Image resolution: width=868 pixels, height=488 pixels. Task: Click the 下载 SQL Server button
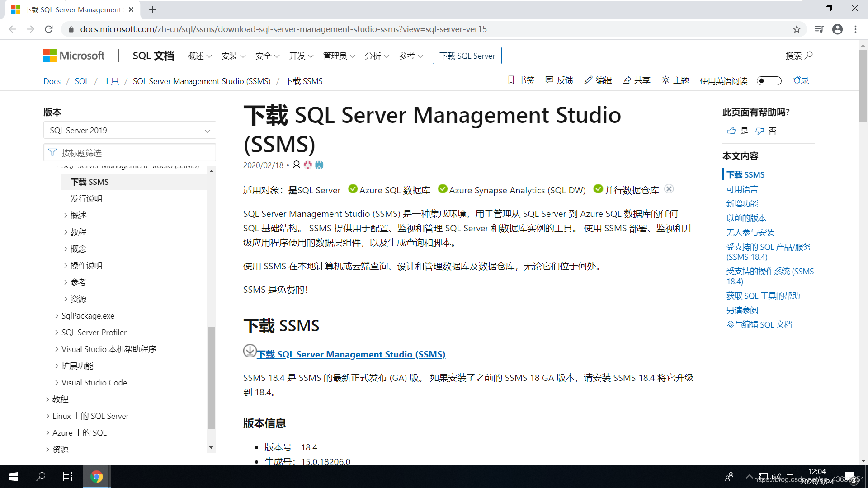467,56
